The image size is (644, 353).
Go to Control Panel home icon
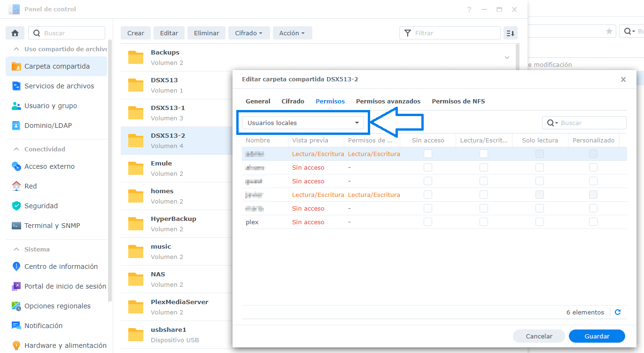pos(15,33)
